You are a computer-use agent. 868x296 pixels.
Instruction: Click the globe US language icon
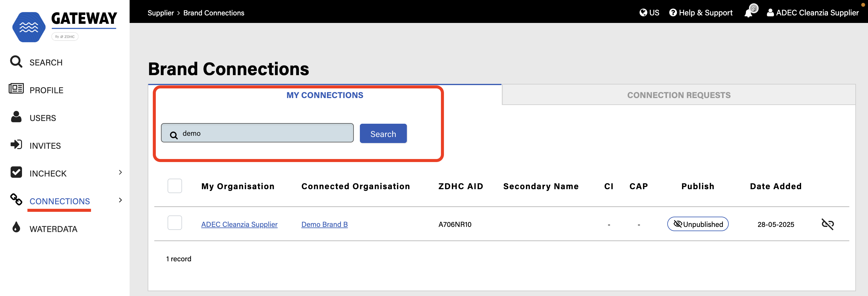643,12
